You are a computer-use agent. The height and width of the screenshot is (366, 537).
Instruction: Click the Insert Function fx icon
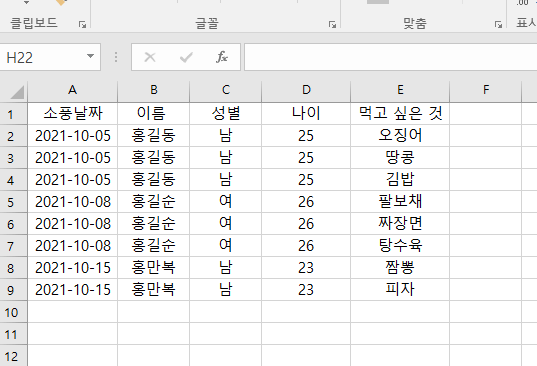tap(222, 57)
